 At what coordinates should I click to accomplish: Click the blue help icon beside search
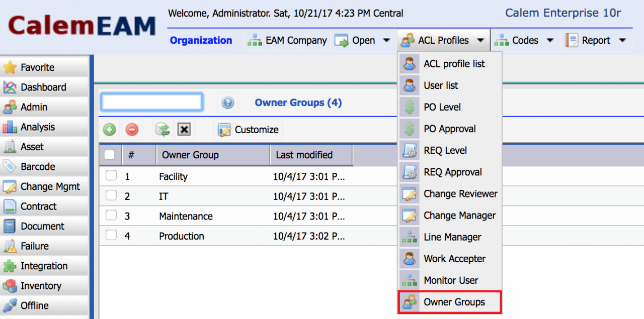pos(228,102)
